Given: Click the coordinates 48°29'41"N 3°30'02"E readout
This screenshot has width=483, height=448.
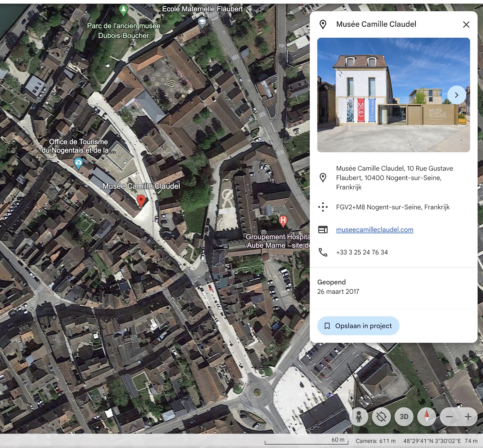Looking at the screenshot, I should (432, 441).
